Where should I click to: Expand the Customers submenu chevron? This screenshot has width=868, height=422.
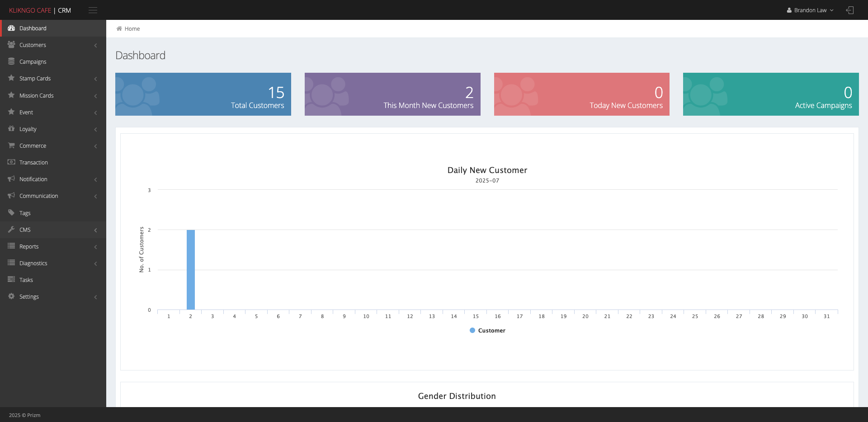[x=95, y=45]
